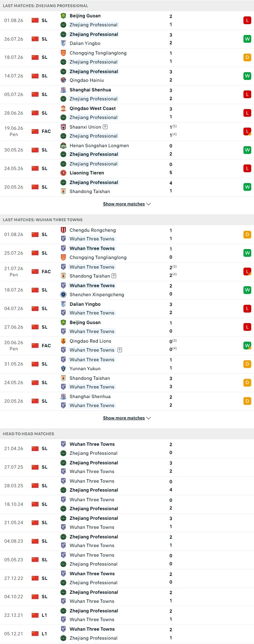Click loss badge for Beijing Guoan vs Zhejiang

coord(247,20)
